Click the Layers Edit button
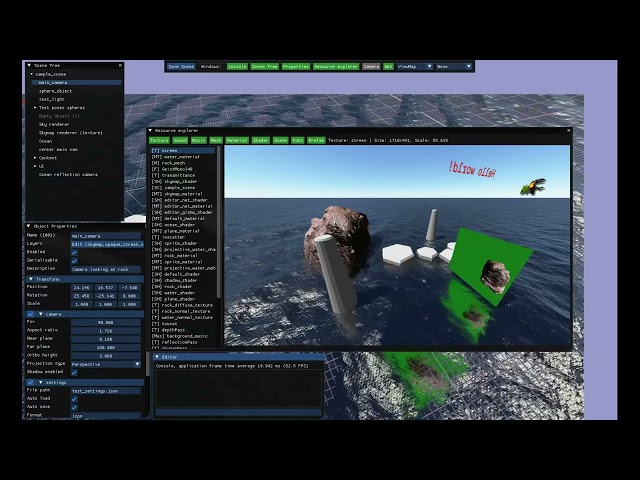Image resolution: width=640 pixels, height=480 pixels. pyautogui.click(x=107, y=244)
